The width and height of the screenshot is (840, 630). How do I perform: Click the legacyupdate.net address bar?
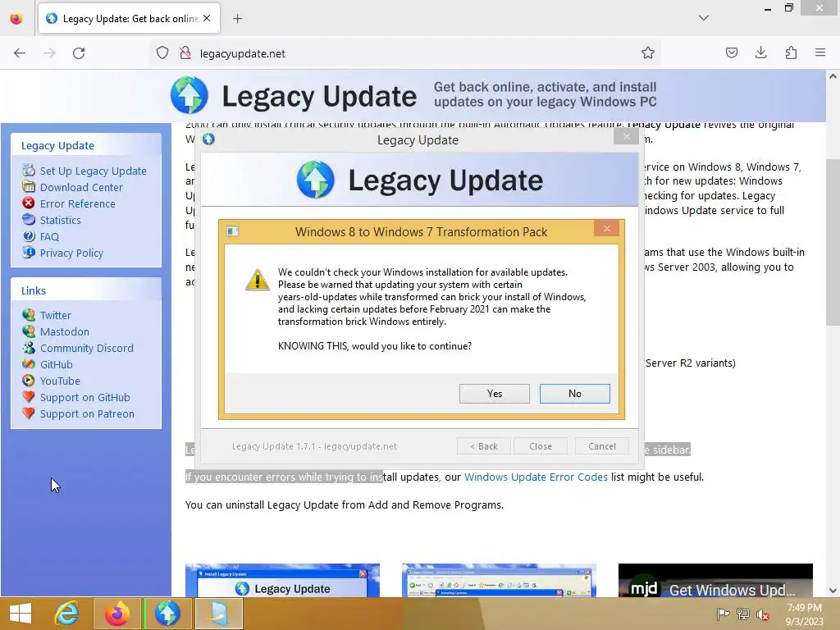(407, 53)
